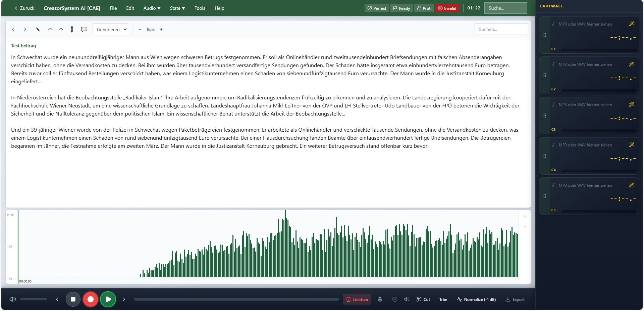644x311 pixels.
Task: Select the pencil editing tool
Action: coord(38,30)
